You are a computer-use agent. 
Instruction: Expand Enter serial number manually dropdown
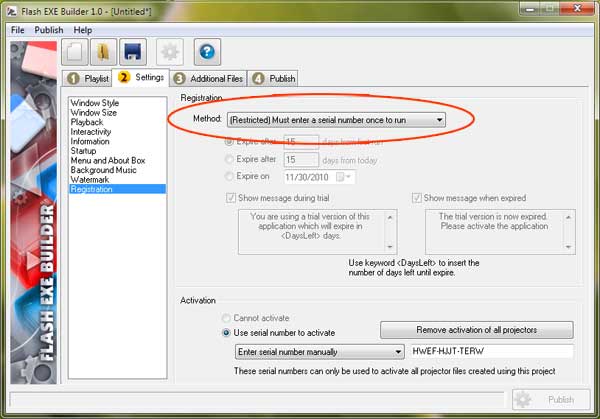[x=320, y=352]
